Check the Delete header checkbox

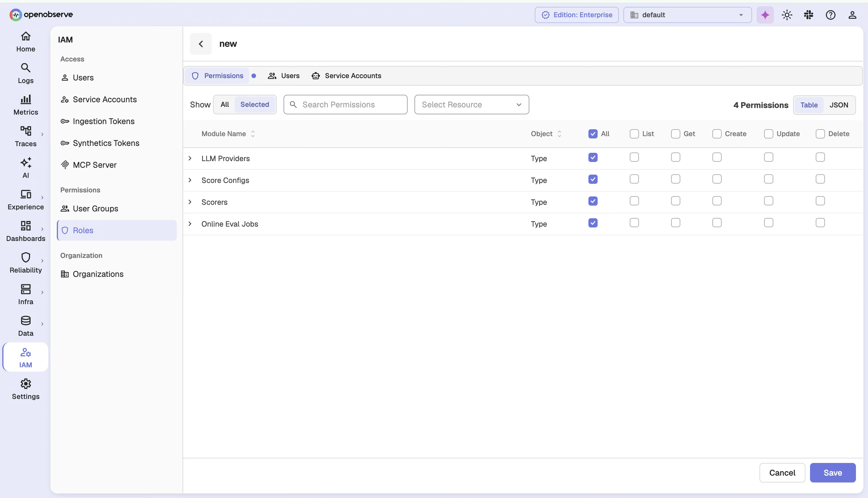[820, 134]
